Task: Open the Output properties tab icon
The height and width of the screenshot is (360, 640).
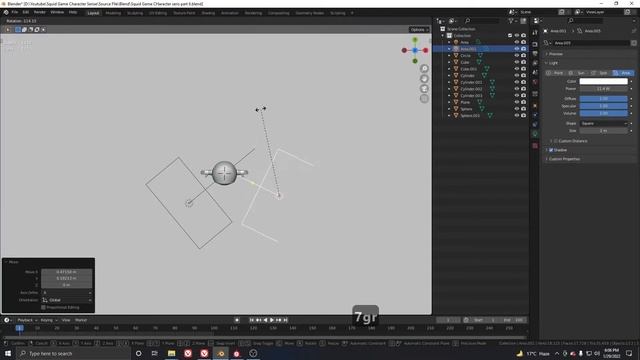Action: click(x=535, y=53)
